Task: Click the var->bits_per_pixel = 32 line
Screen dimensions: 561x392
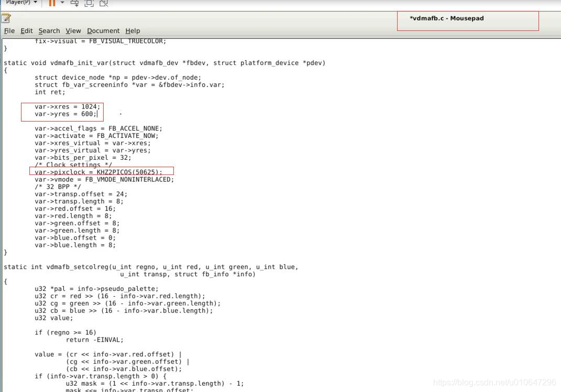Action: tap(83, 158)
